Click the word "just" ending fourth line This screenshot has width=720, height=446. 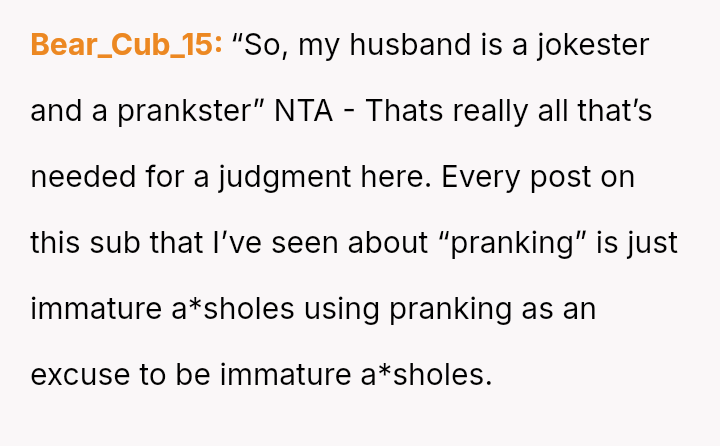pyautogui.click(x=655, y=243)
